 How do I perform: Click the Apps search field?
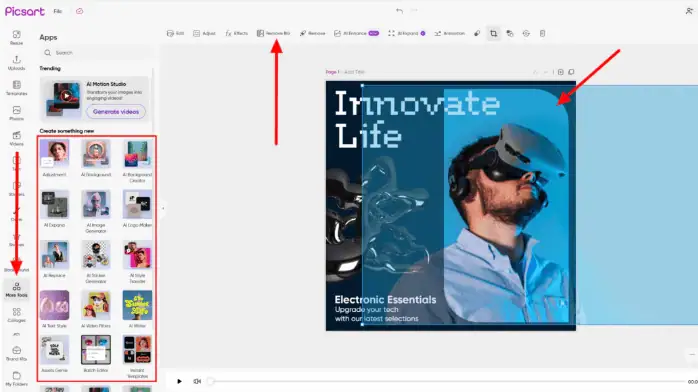(96, 53)
